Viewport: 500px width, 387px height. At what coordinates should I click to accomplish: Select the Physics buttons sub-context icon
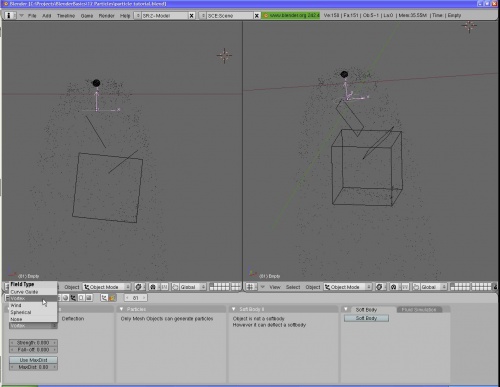[112, 298]
